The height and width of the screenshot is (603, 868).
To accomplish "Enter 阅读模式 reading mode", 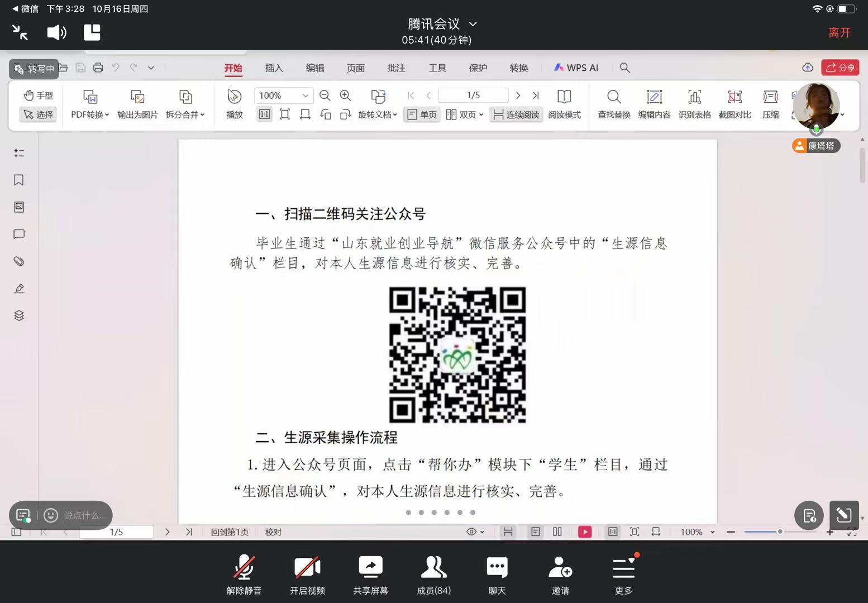I will pos(564,104).
